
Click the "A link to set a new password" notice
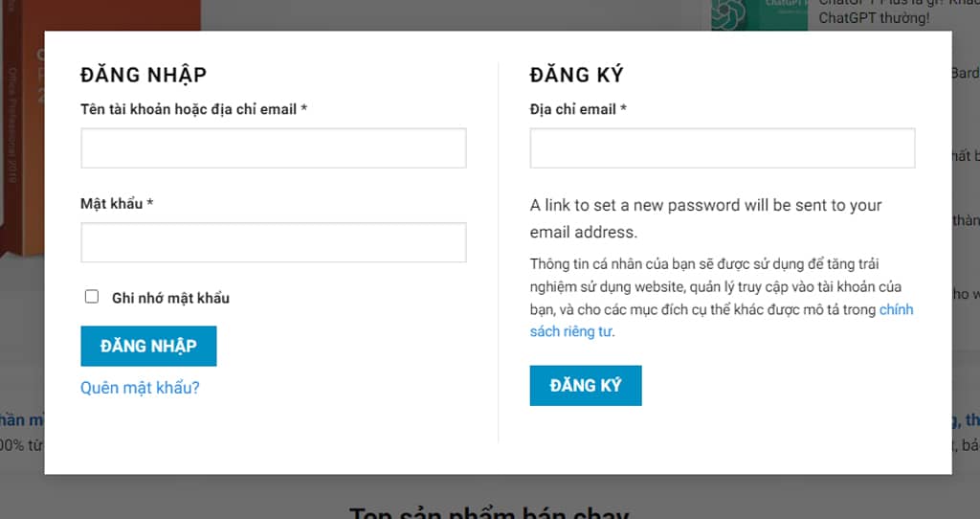[705, 218]
